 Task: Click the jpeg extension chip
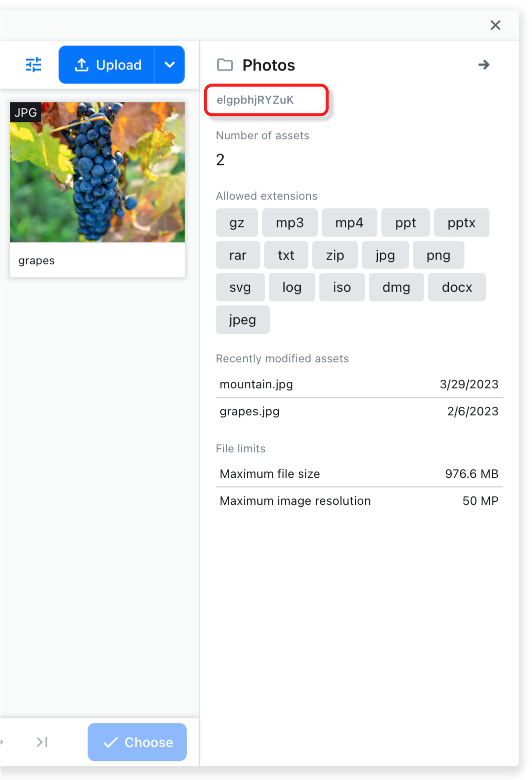pyautogui.click(x=242, y=320)
